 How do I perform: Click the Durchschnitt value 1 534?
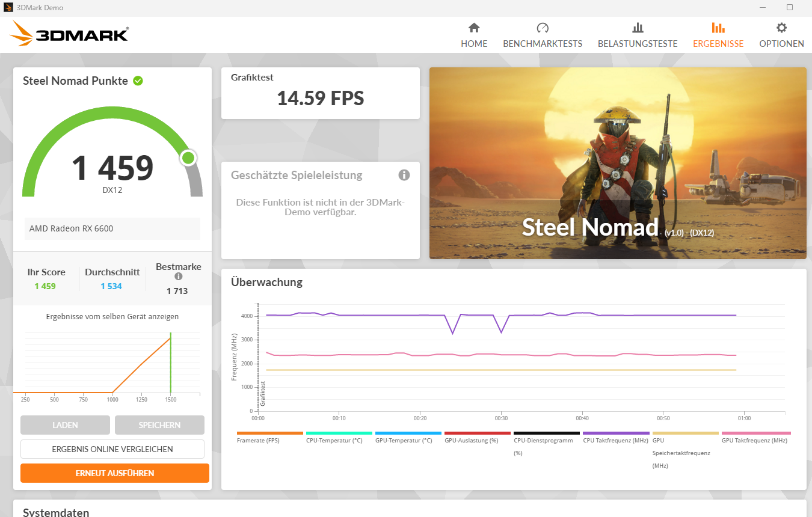(x=111, y=286)
